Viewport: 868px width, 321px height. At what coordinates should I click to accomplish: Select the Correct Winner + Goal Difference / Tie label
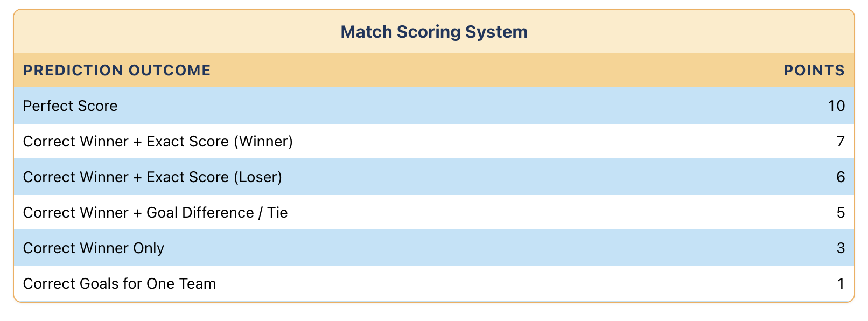tap(155, 212)
